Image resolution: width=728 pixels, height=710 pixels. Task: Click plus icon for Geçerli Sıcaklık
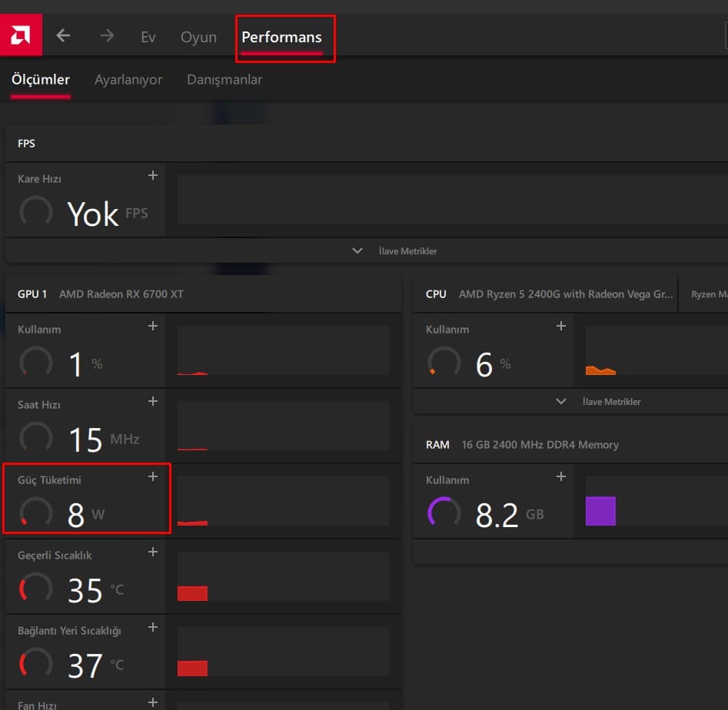[153, 552]
